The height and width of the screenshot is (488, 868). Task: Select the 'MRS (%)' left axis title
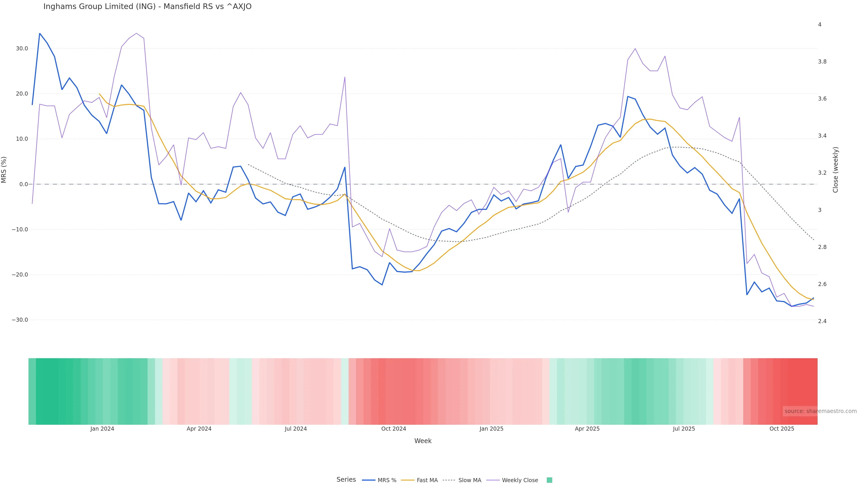[4, 170]
